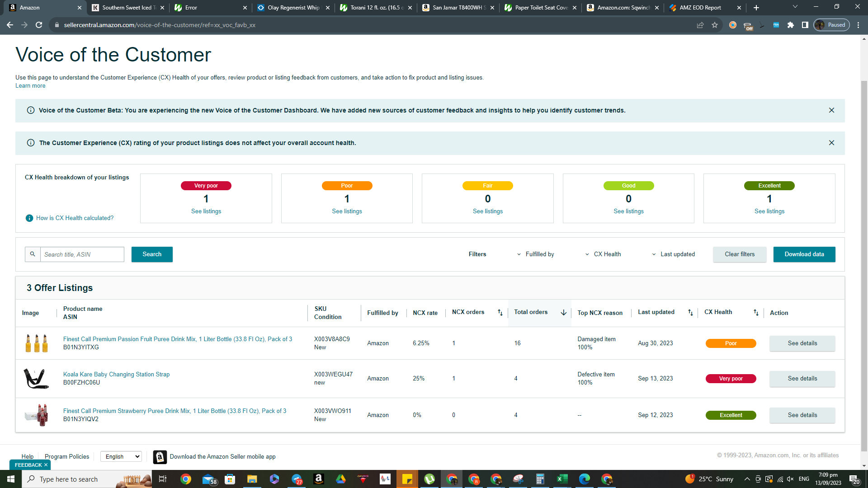Screen dimensions: 868x488
Task: Open Program Policies in the footer
Action: click(67, 457)
